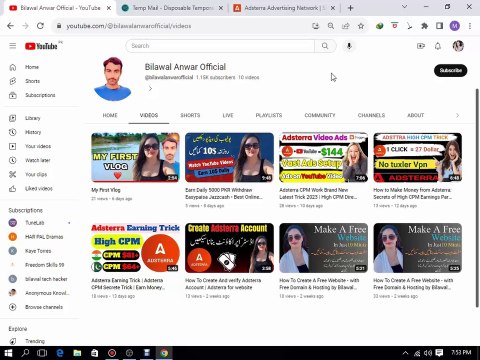This screenshot has height=360, width=480.
Task: Open the notifications bell
Action: click(438, 46)
